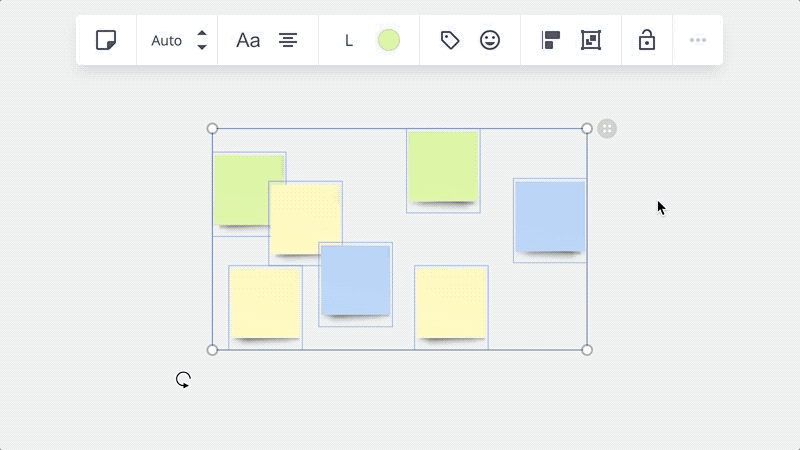Screen dimensions: 800x450
Task: Toggle the lock icon in toolbar
Action: click(647, 40)
